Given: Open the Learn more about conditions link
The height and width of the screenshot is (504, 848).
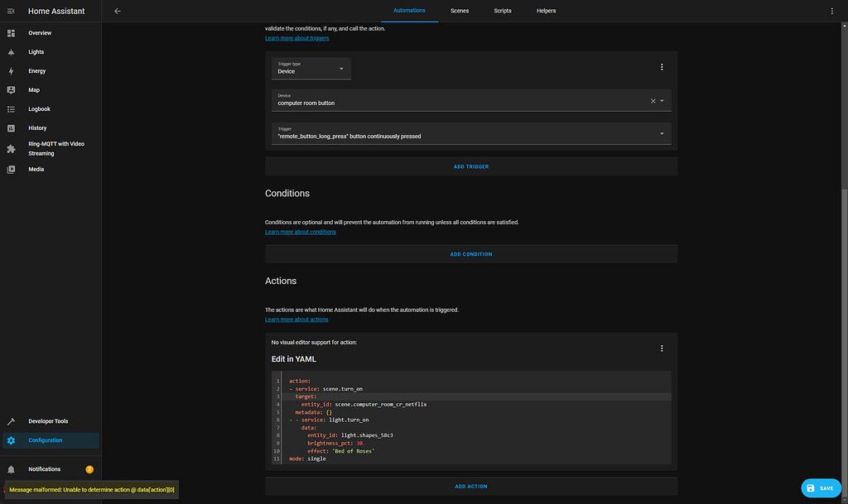Looking at the screenshot, I should (x=300, y=231).
